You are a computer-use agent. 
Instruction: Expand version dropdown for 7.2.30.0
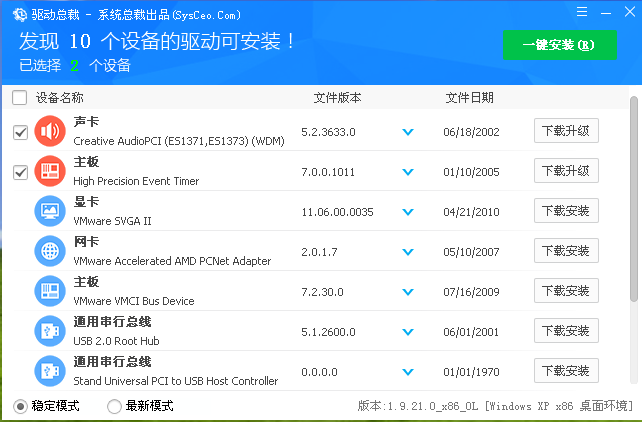click(x=408, y=292)
